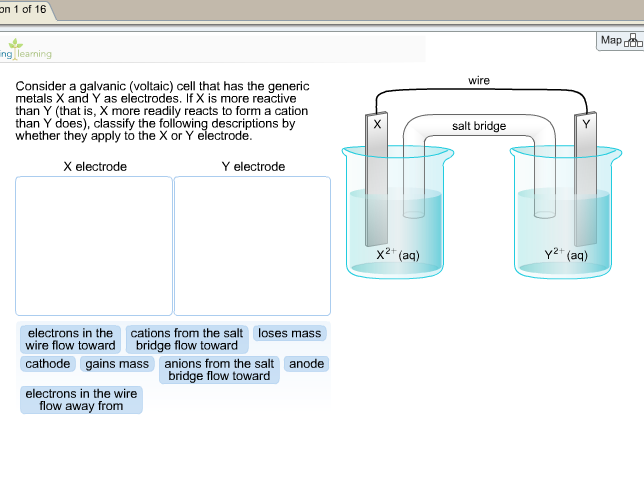Click the 'salt bridge' label in diagram

[x=479, y=126]
